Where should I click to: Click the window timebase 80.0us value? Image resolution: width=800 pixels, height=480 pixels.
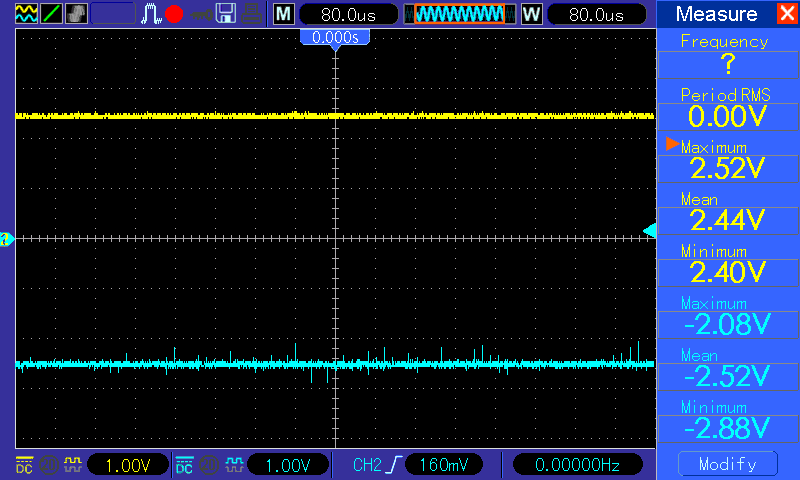pyautogui.click(x=596, y=14)
